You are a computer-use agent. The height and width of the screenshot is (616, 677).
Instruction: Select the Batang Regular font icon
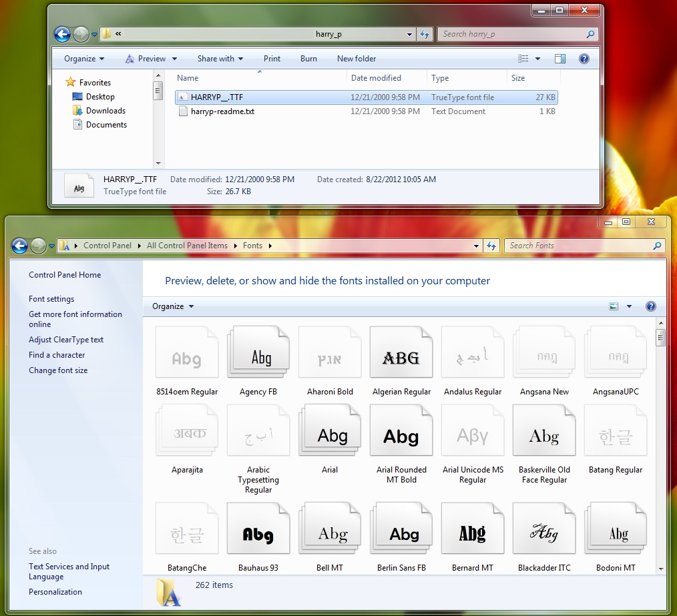[x=615, y=430]
